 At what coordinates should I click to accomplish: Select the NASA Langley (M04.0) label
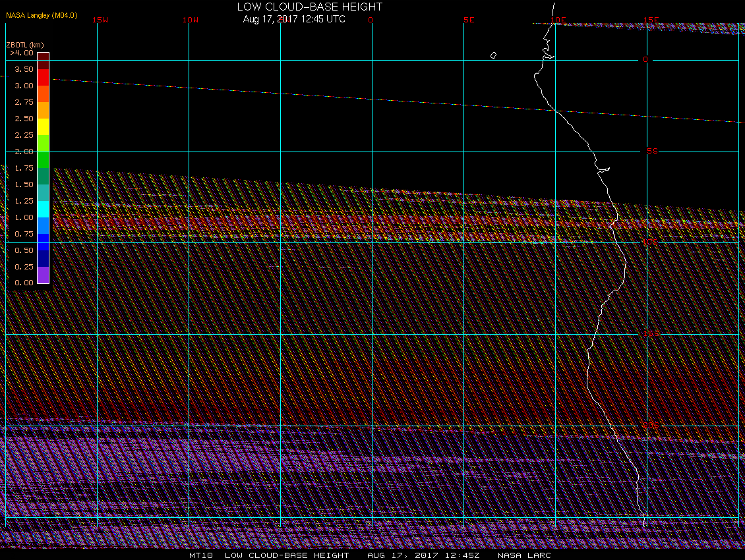pyautogui.click(x=42, y=14)
